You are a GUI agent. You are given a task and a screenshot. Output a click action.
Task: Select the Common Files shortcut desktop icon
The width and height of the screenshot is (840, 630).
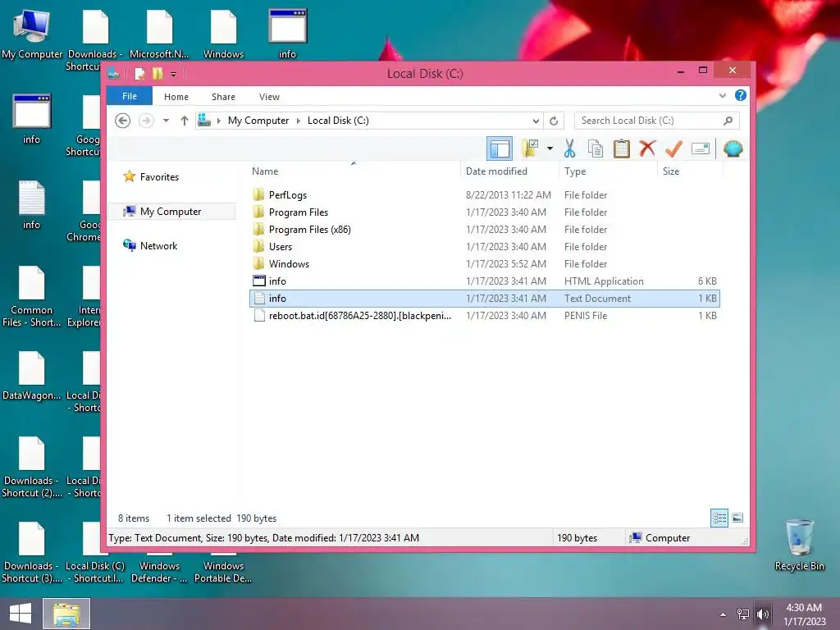tap(32, 297)
